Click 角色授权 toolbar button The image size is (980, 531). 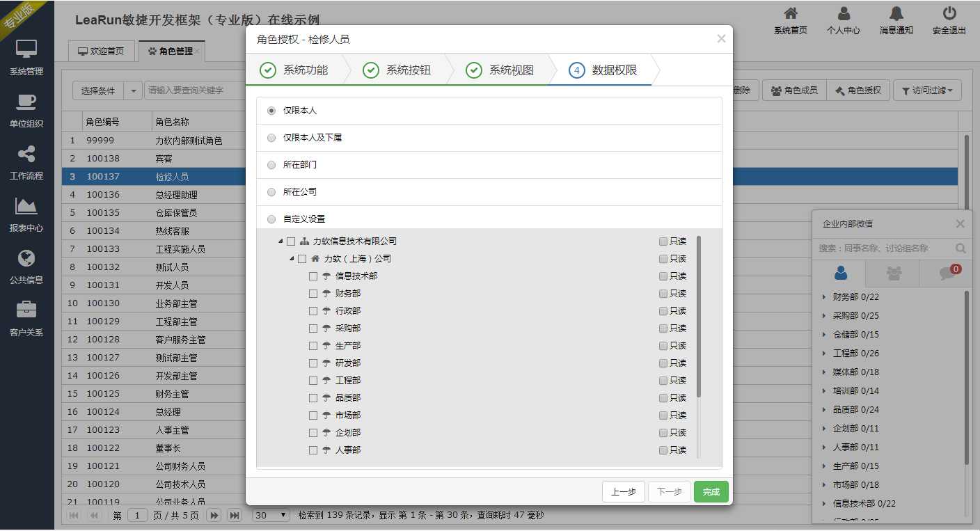click(858, 90)
